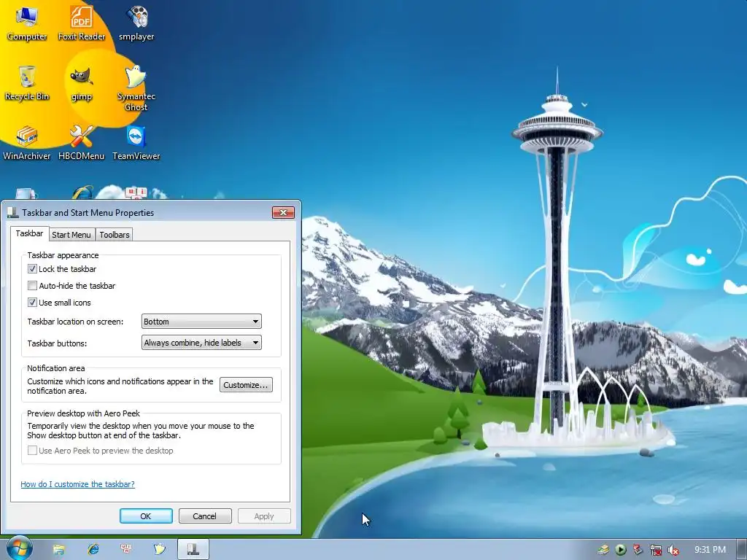
Task: Select the WinArchiver desktop icon
Action: 27,142
